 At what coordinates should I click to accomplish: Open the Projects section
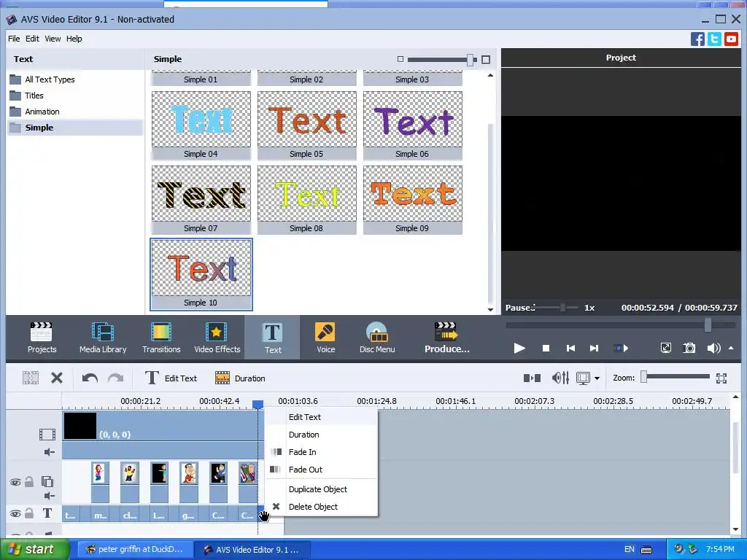(x=42, y=338)
